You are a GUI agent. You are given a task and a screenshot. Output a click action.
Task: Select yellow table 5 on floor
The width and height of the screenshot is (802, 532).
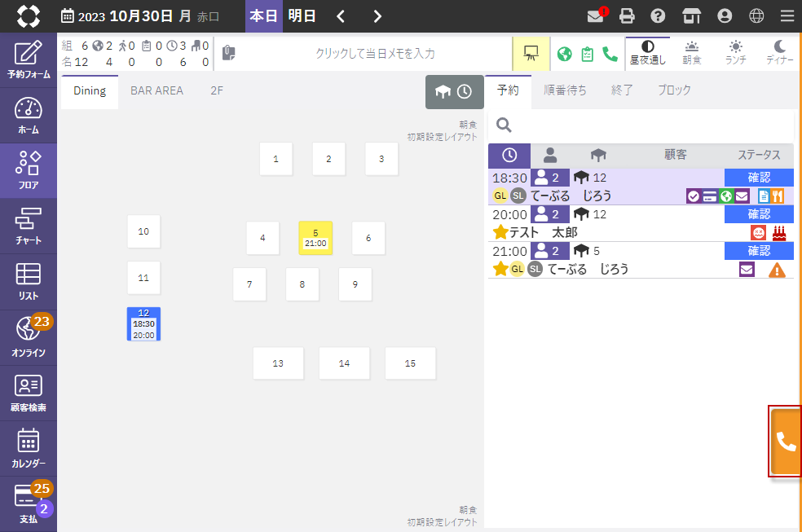(315, 238)
